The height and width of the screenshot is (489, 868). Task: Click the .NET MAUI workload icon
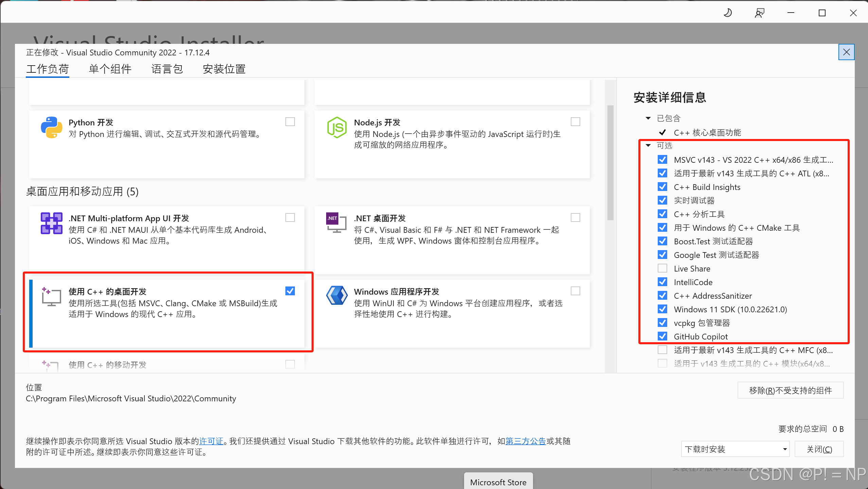pyautogui.click(x=51, y=223)
